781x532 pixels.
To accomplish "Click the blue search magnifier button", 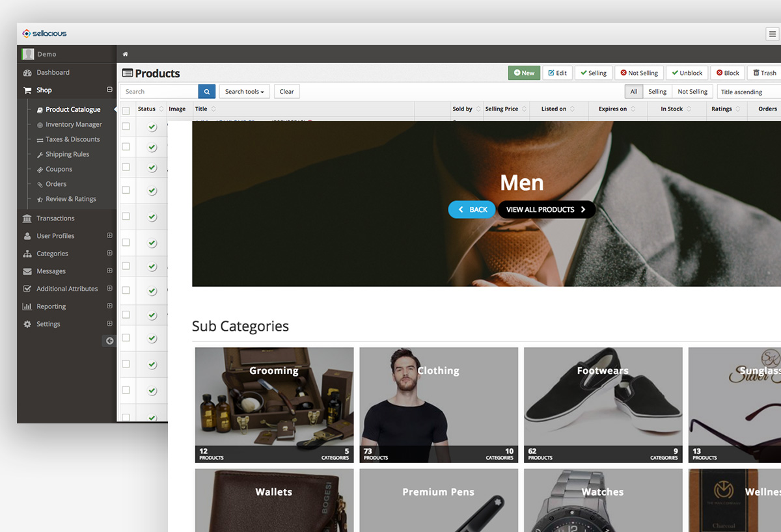I will coord(207,92).
